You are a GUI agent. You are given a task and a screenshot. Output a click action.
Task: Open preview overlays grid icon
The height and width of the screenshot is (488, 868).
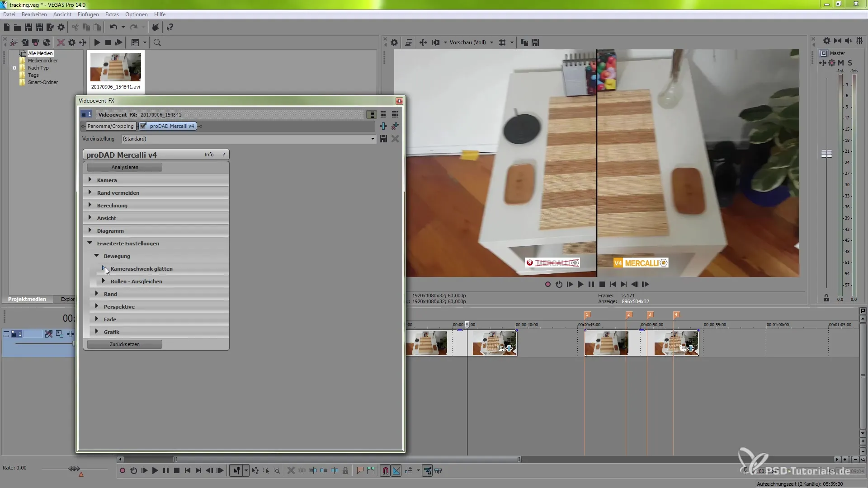[502, 42]
